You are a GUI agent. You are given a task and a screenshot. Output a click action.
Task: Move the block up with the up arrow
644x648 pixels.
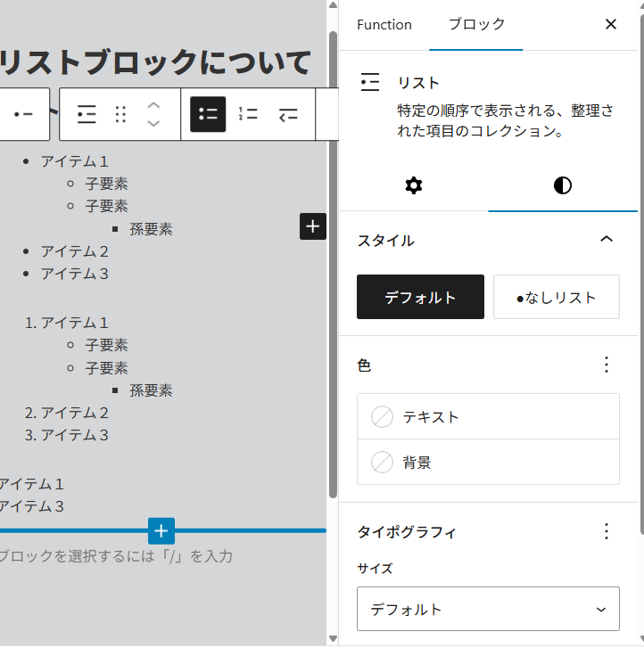[x=153, y=104]
